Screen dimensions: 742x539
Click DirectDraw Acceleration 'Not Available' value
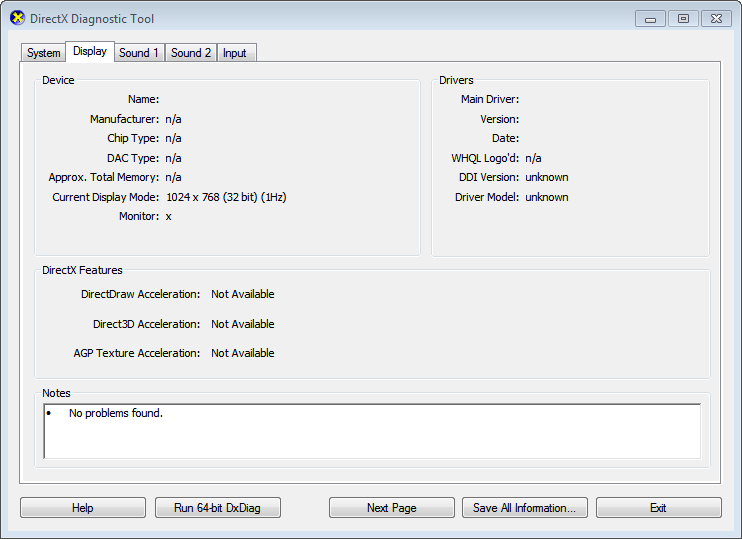tap(243, 294)
